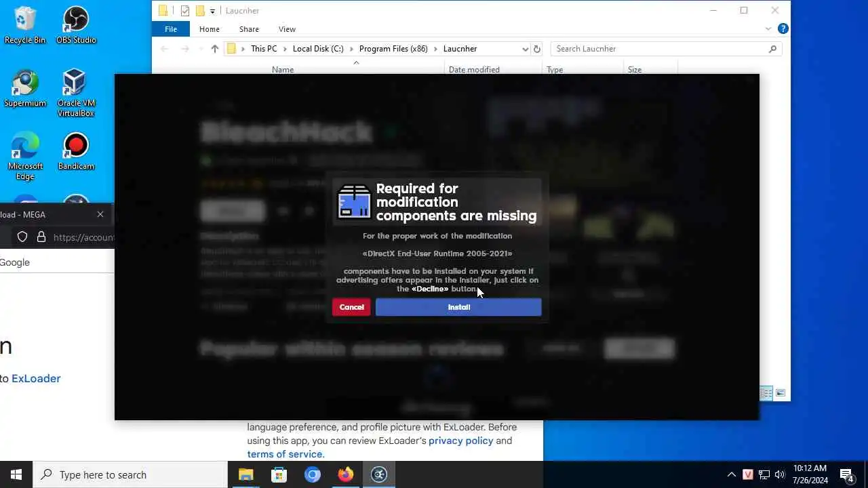Open the View ribbon tab in Explorer
This screenshot has width=868, height=488.
[287, 29]
